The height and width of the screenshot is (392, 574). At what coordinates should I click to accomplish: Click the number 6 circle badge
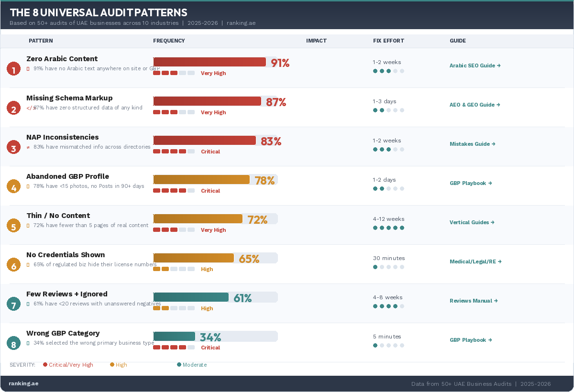tap(13, 265)
